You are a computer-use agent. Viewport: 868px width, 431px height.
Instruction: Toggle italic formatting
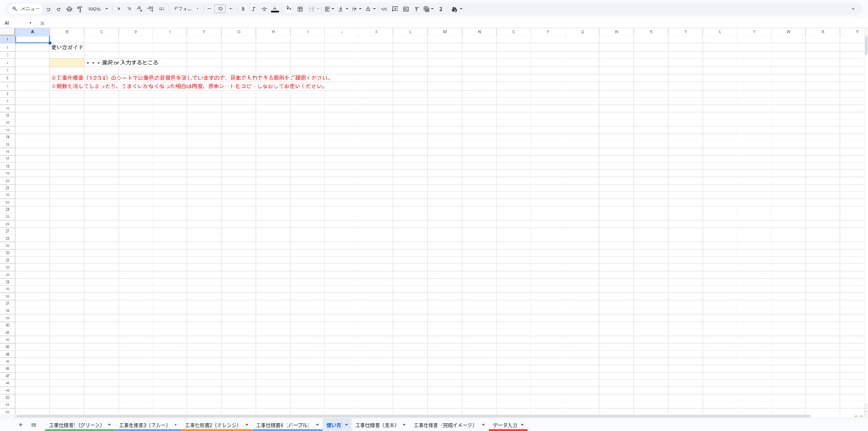253,9
